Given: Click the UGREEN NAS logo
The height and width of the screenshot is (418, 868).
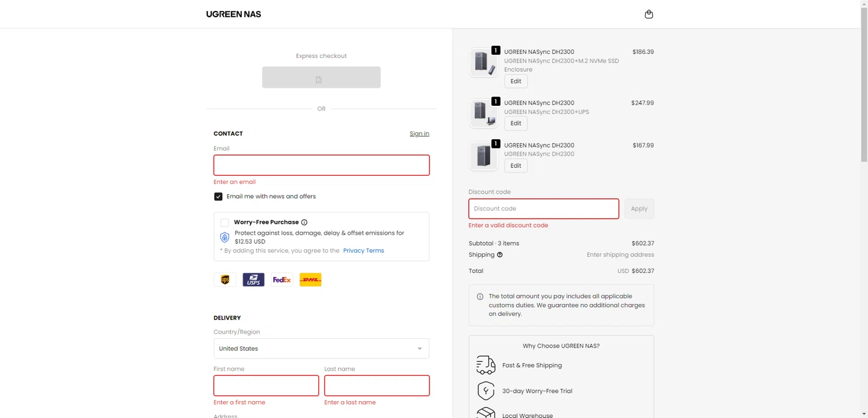Looking at the screenshot, I should [233, 14].
